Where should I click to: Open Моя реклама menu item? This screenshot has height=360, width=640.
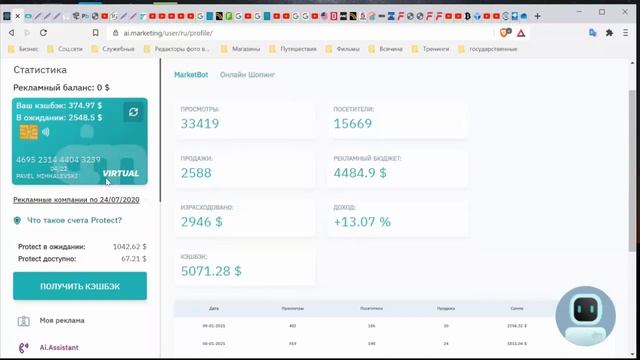click(62, 320)
